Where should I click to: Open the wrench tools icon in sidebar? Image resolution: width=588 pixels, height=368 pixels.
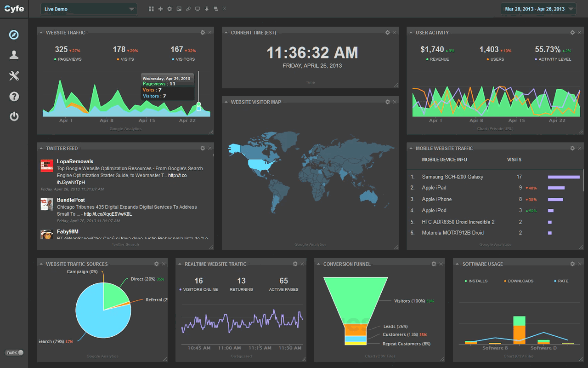pyautogui.click(x=14, y=76)
